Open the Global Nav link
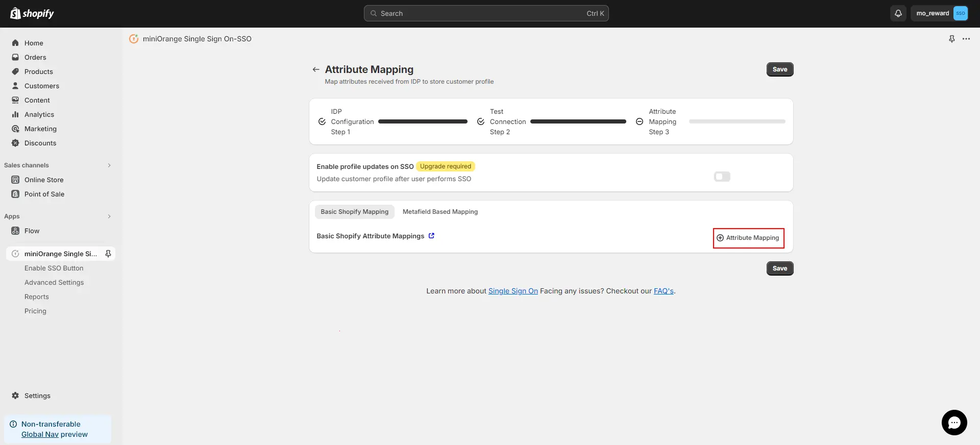Image resolution: width=980 pixels, height=445 pixels. click(x=40, y=434)
